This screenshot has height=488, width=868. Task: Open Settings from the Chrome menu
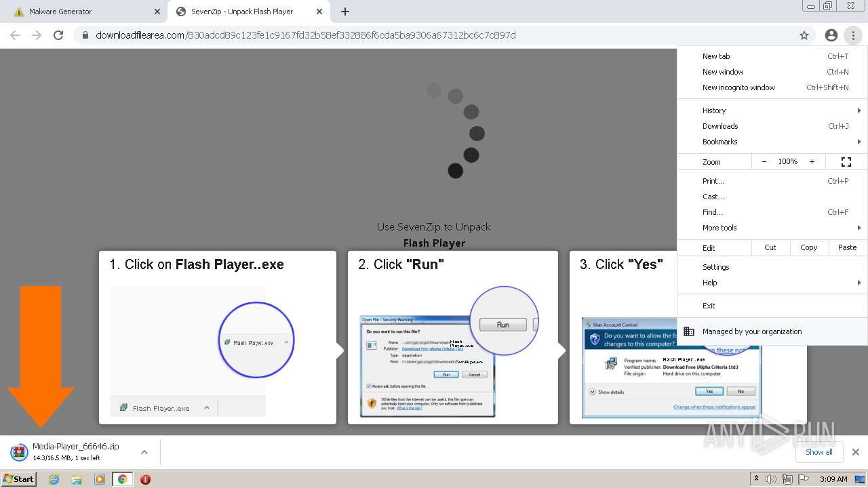tap(772, 267)
